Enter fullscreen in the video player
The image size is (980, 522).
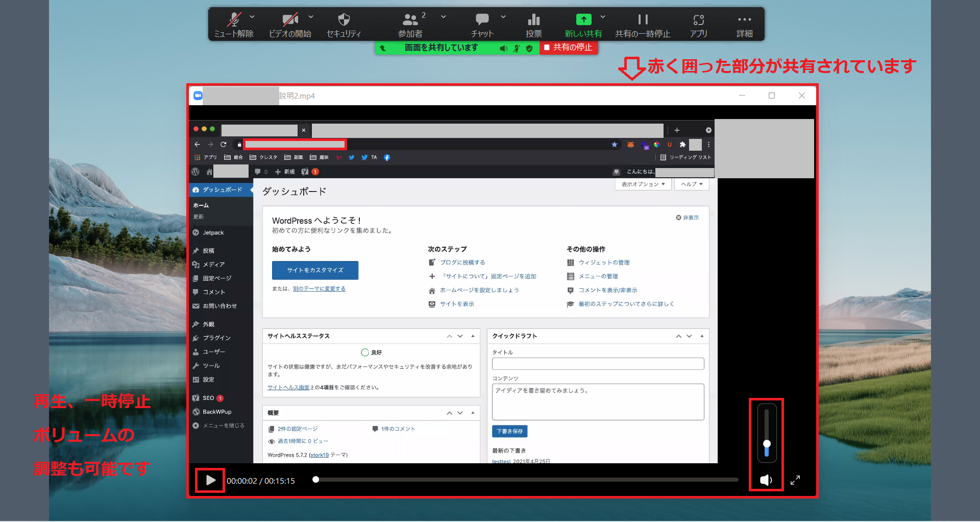tap(795, 480)
